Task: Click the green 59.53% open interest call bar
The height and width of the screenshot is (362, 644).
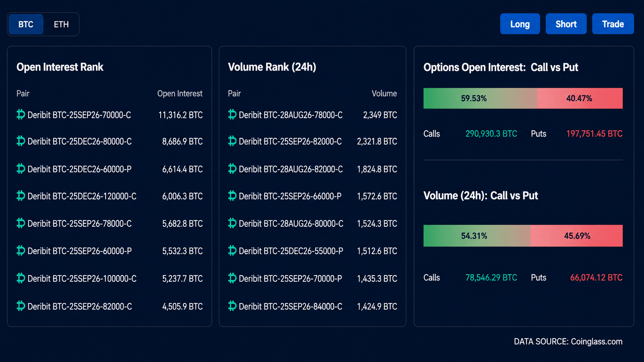Action: pyautogui.click(x=480, y=98)
